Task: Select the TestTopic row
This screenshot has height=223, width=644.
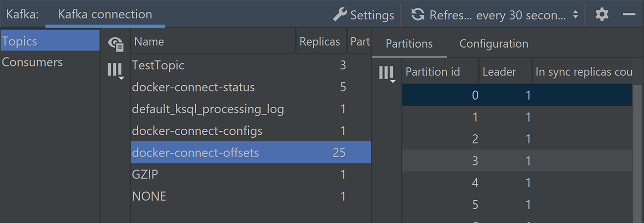Action: tap(251, 65)
